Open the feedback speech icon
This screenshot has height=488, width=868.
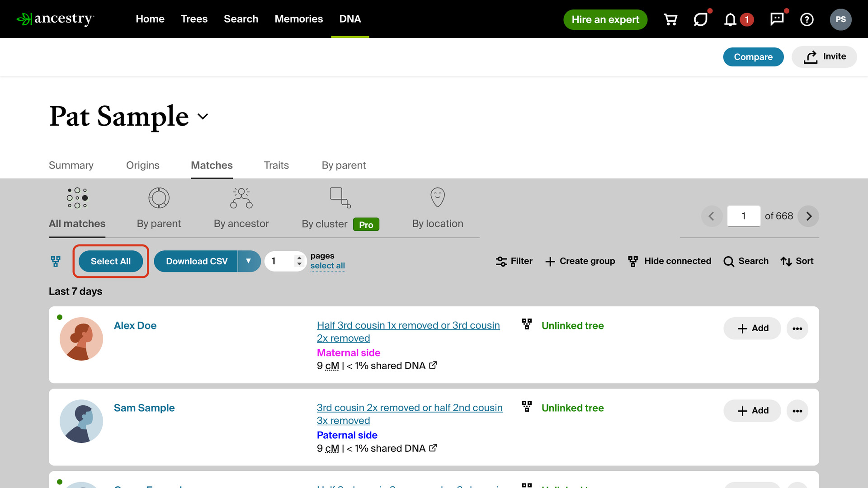coord(777,19)
